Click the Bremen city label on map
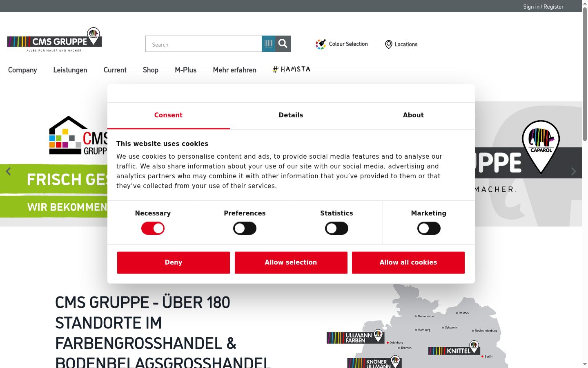 [406, 348]
